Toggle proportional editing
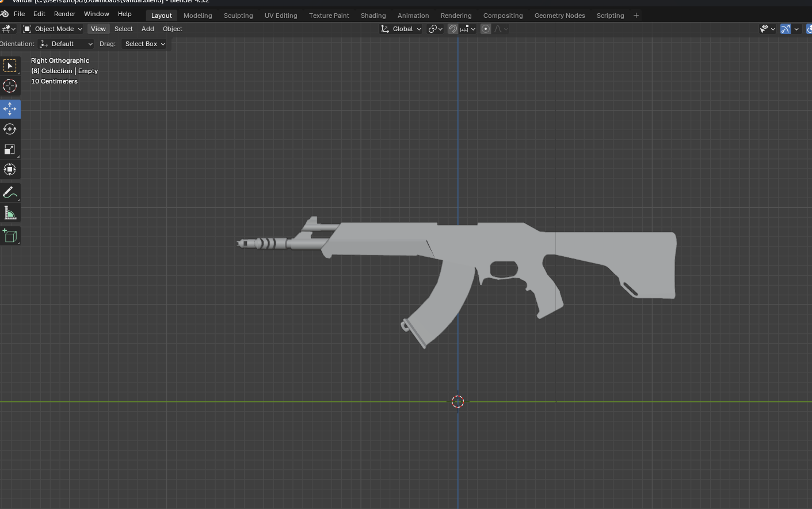 (x=486, y=29)
